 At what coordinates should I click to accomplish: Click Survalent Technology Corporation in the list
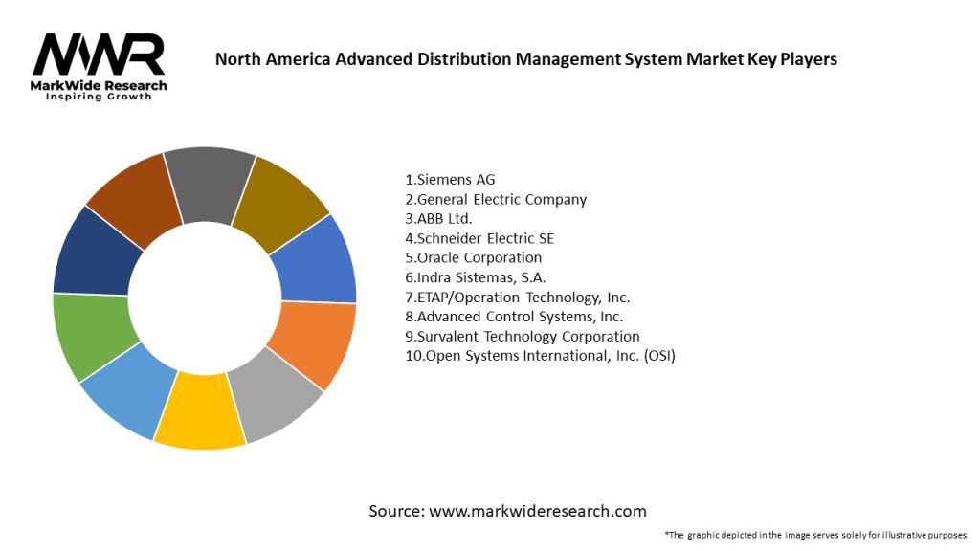pos(523,336)
